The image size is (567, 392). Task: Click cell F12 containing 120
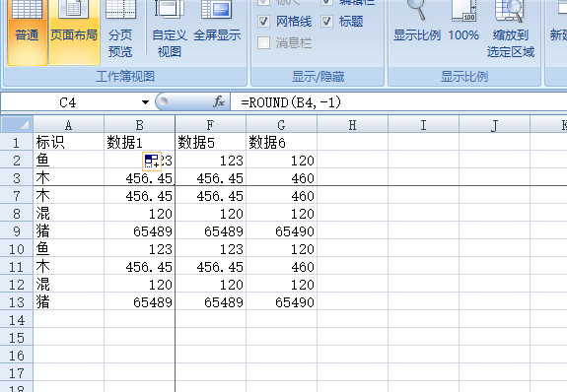click(x=210, y=284)
